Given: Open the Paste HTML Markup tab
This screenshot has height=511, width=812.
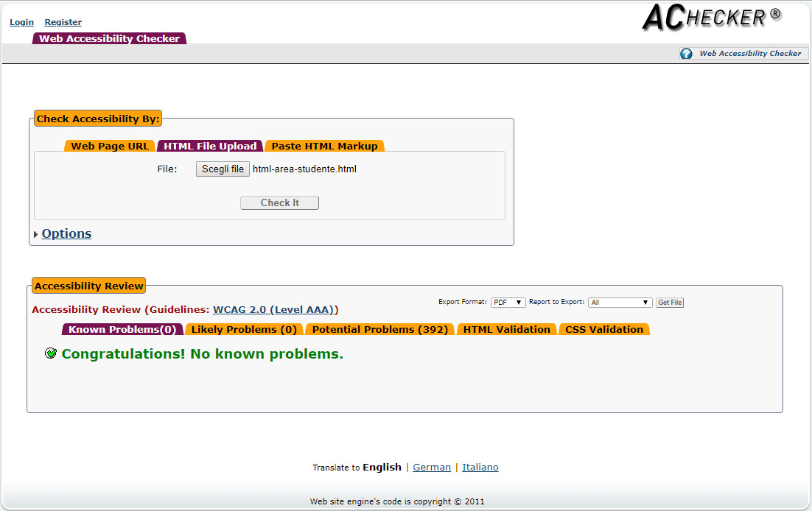Looking at the screenshot, I should pos(324,146).
